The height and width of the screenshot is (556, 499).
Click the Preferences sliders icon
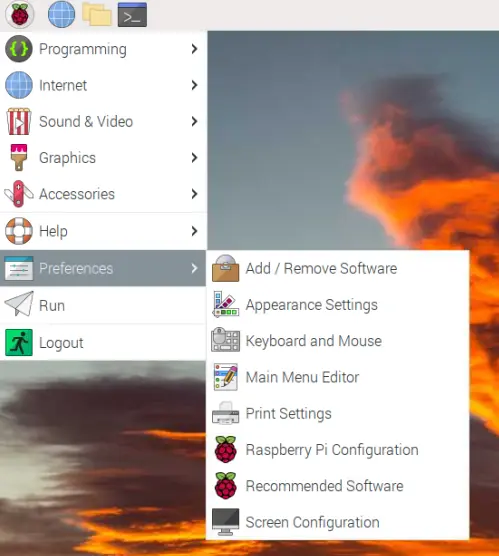19,268
